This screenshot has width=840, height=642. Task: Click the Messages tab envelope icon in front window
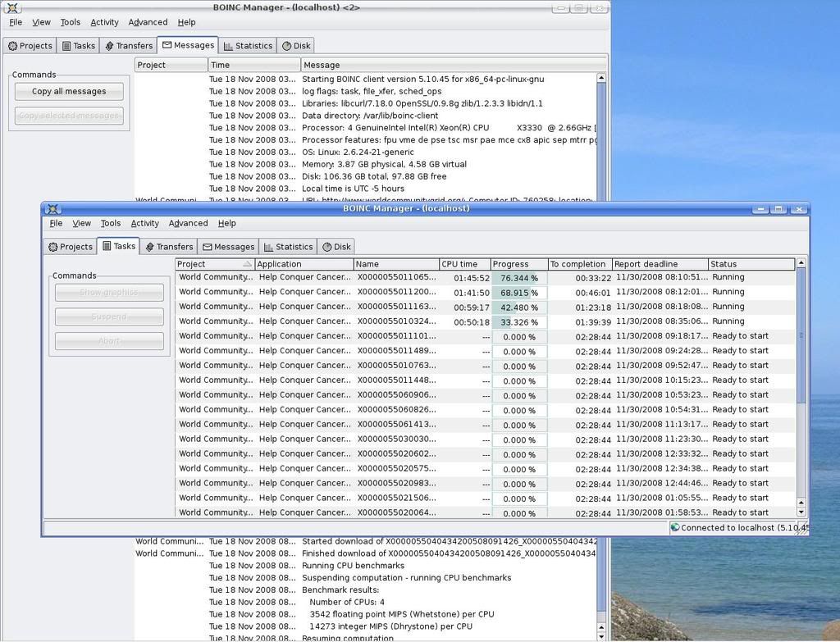208,247
